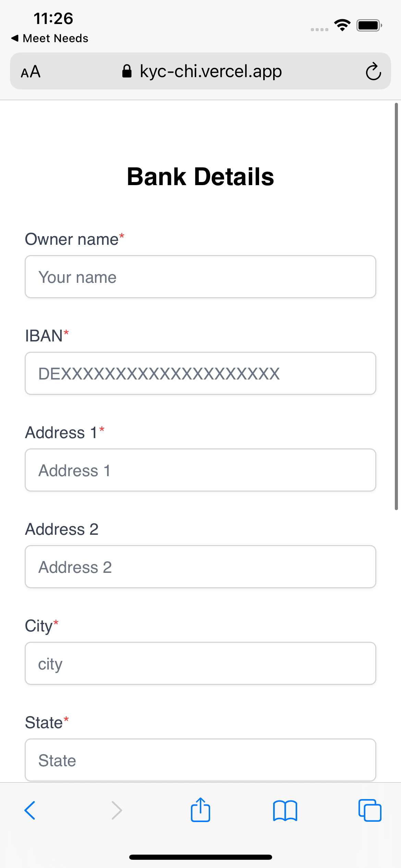Open Safari page settings with the AA icon

click(30, 72)
